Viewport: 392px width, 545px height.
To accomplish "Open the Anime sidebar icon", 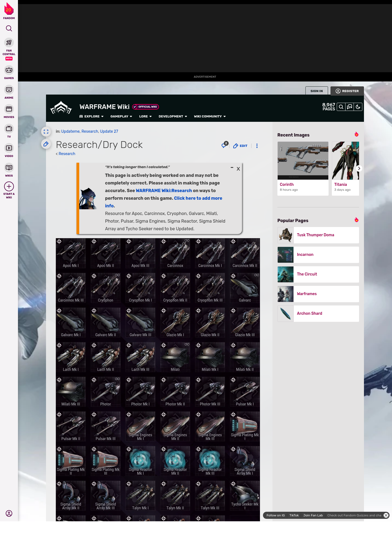I will [9, 90].
